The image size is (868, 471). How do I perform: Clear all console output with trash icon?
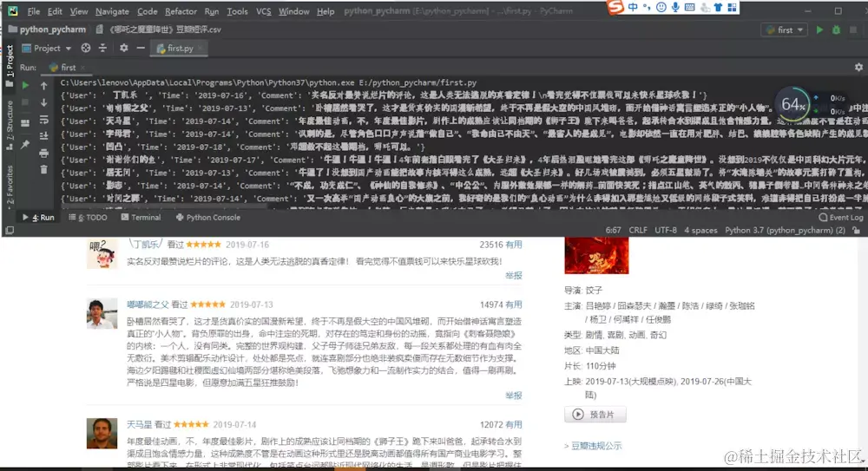[43, 170]
